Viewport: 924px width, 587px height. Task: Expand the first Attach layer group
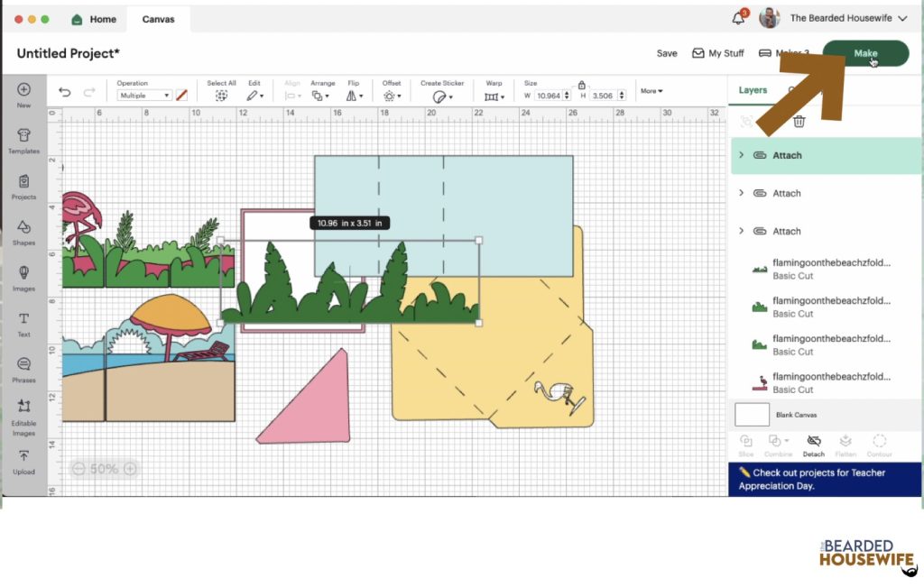pos(742,155)
